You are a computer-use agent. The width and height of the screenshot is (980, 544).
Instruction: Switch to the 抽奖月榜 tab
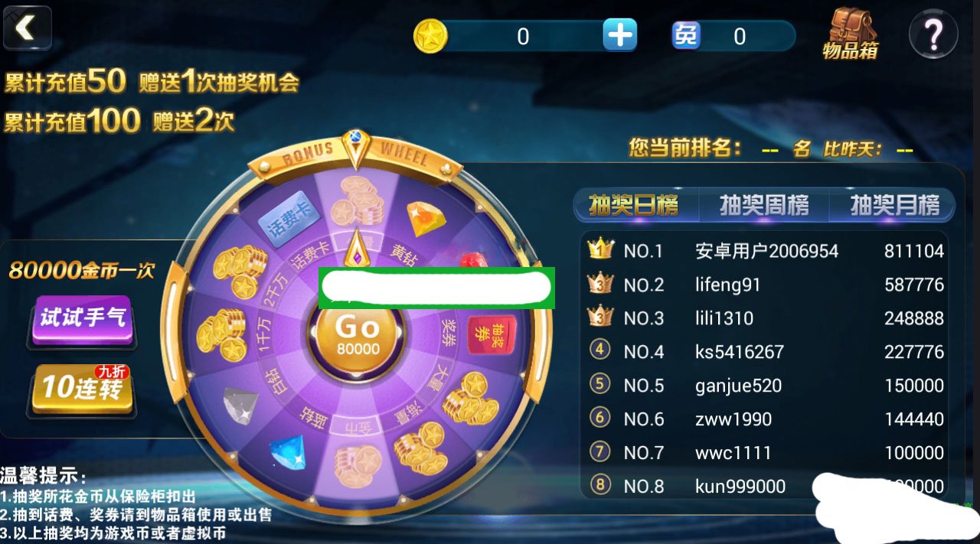pos(893,205)
